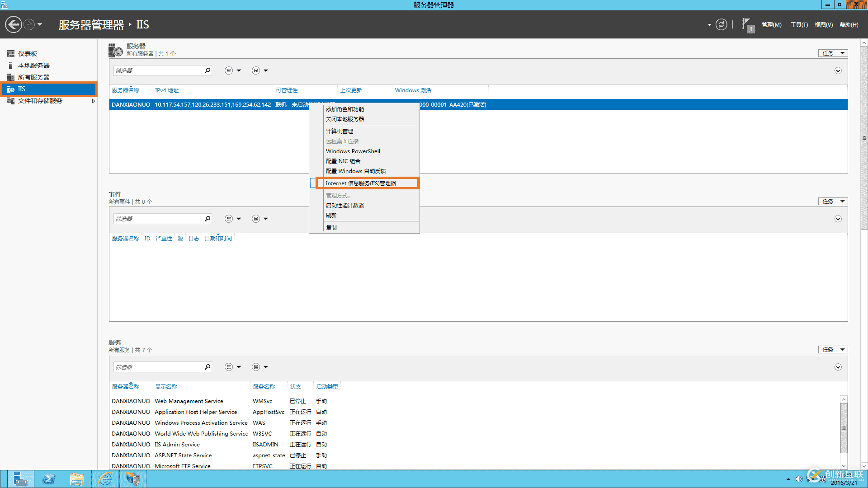
Task: Open the notifications flag icon
Action: point(748,25)
